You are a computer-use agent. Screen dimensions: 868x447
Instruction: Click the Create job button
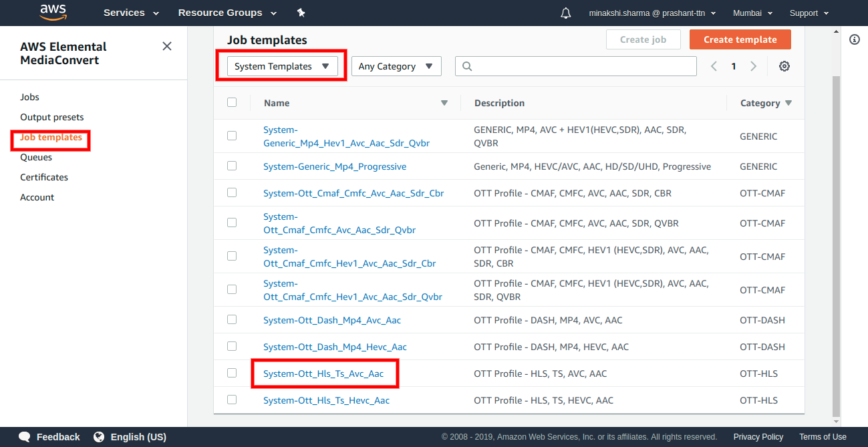[x=643, y=39]
